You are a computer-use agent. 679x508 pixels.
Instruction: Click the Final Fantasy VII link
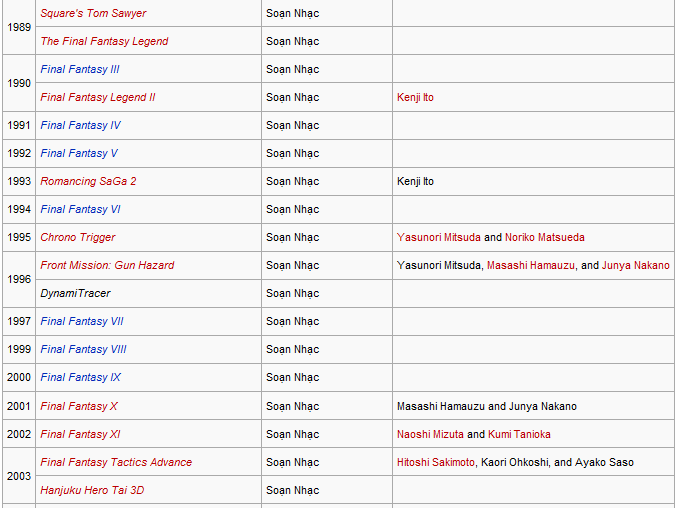pyautogui.click(x=82, y=321)
